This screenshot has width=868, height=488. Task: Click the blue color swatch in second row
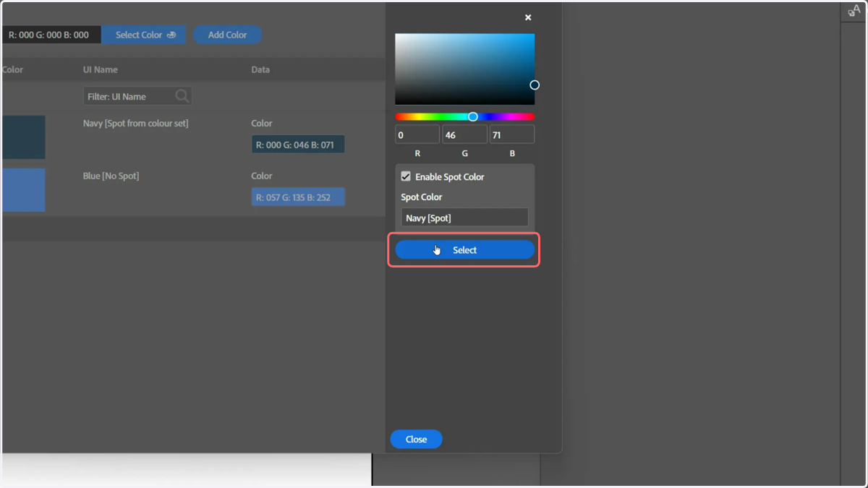(x=23, y=190)
